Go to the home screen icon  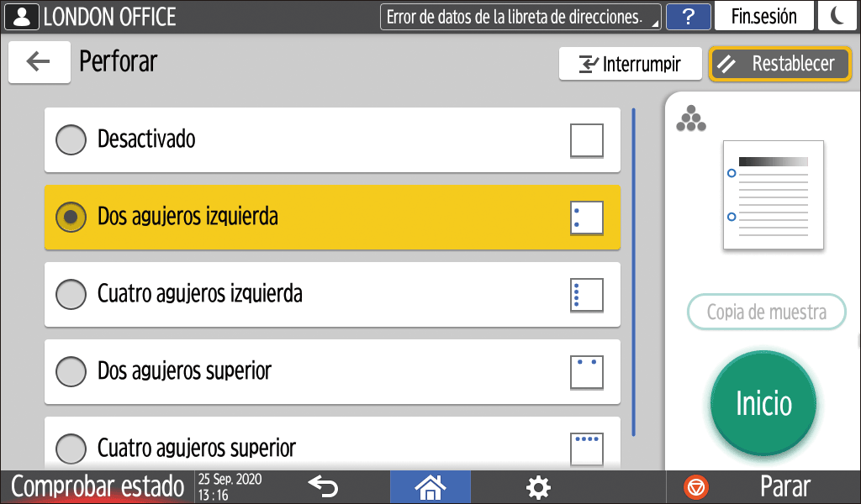tap(430, 486)
